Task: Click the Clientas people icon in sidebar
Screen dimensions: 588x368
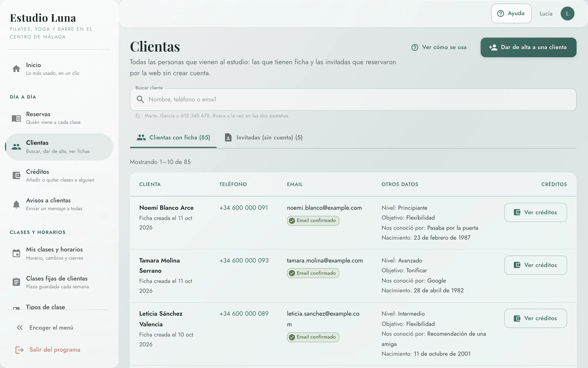Action: pos(16,147)
